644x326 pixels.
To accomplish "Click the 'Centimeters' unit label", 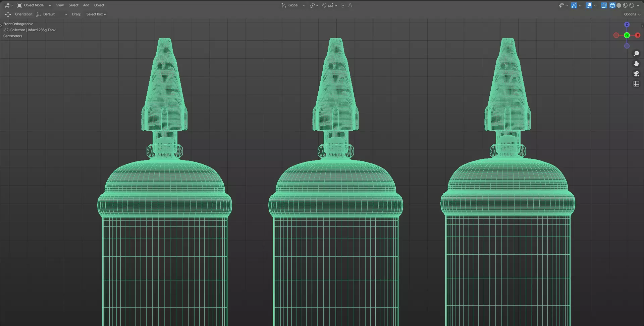I will tap(13, 36).
